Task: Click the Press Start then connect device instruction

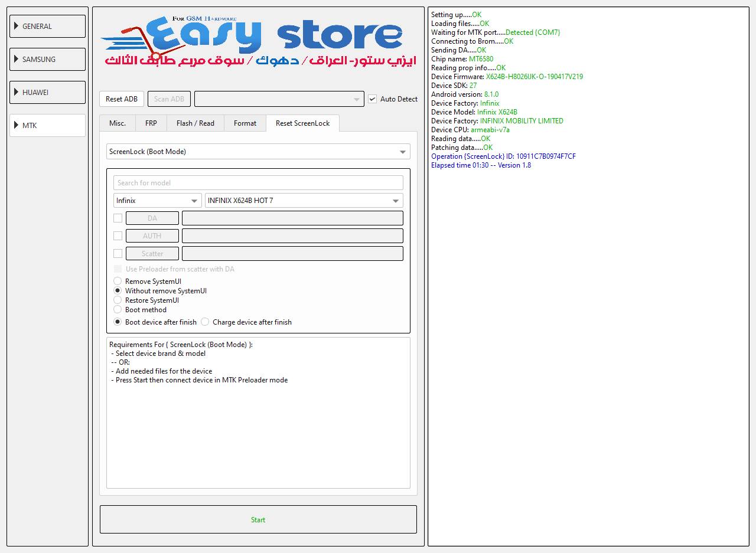Action: [199, 380]
